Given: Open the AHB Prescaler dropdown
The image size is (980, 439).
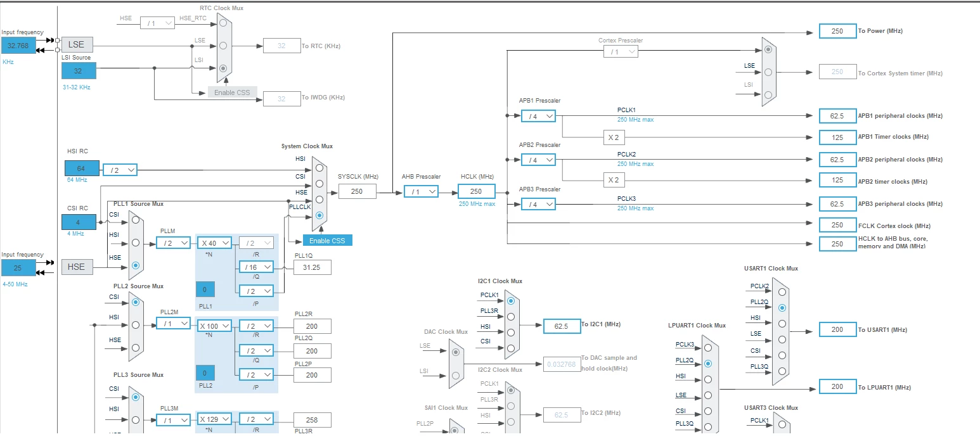Looking at the screenshot, I should pos(421,191).
